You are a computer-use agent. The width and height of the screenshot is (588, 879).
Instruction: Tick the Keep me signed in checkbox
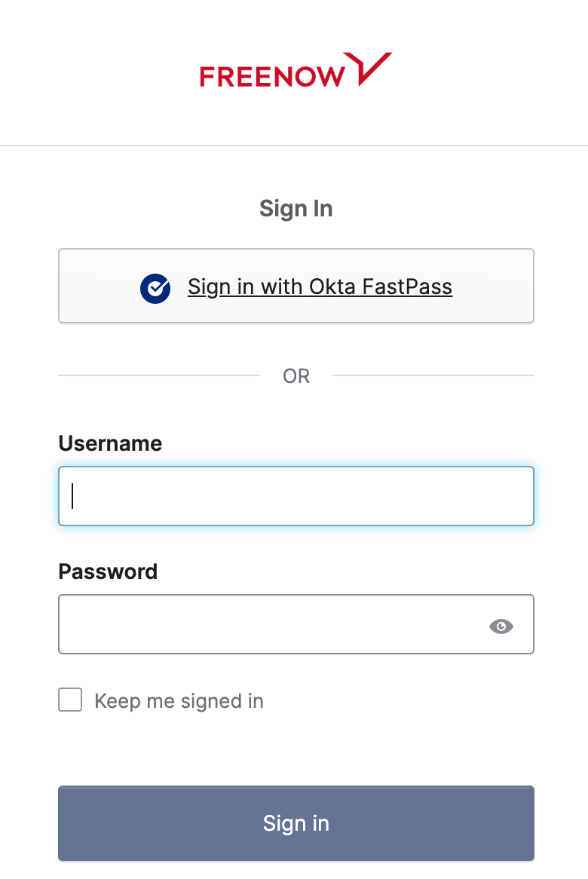pyautogui.click(x=70, y=700)
